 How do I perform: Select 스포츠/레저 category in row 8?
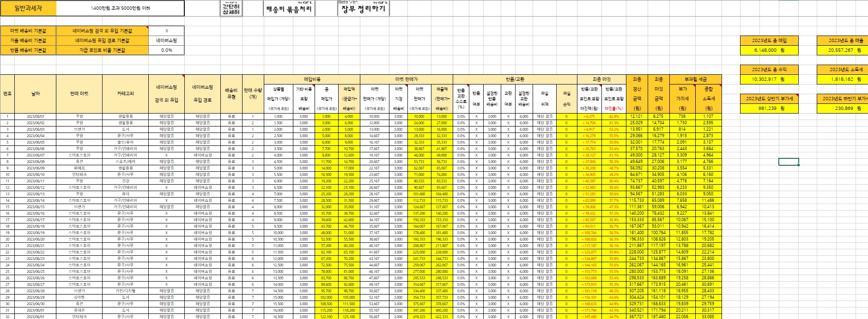point(125,162)
